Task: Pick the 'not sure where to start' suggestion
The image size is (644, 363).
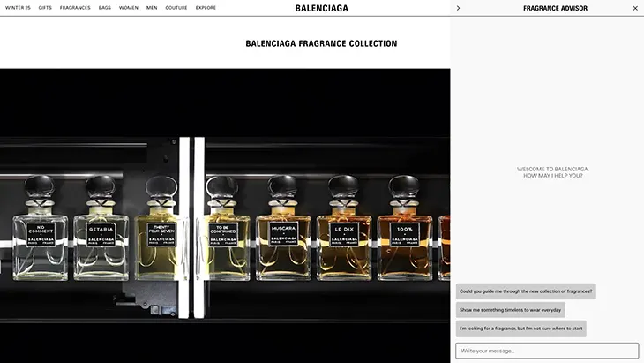Action: 520,329
